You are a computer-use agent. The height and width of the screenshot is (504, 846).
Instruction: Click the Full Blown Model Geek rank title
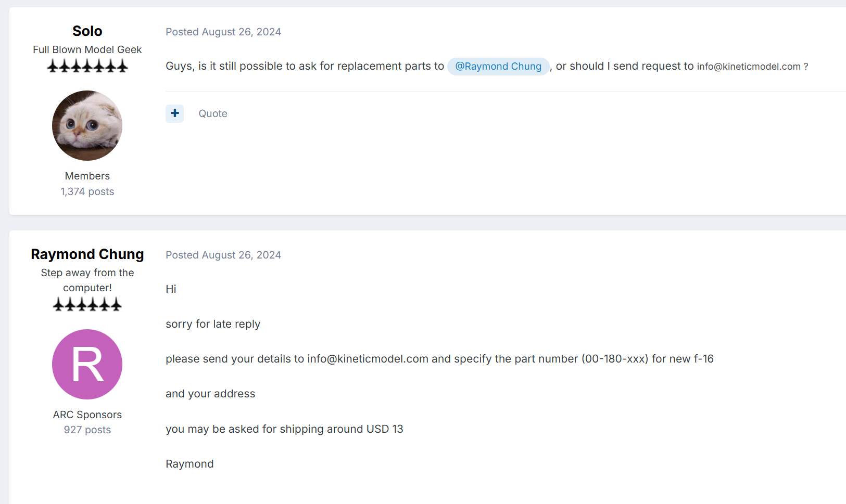pyautogui.click(x=87, y=49)
